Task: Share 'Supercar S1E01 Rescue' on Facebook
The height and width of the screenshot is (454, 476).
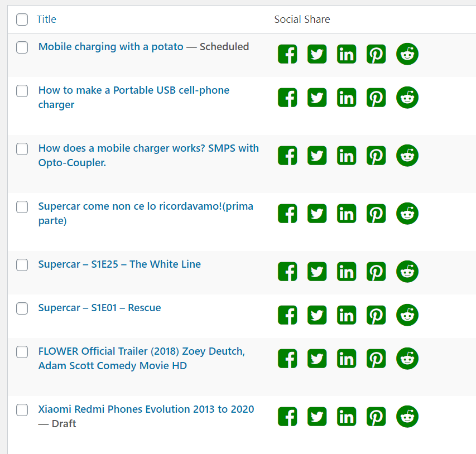Action: coord(287,315)
